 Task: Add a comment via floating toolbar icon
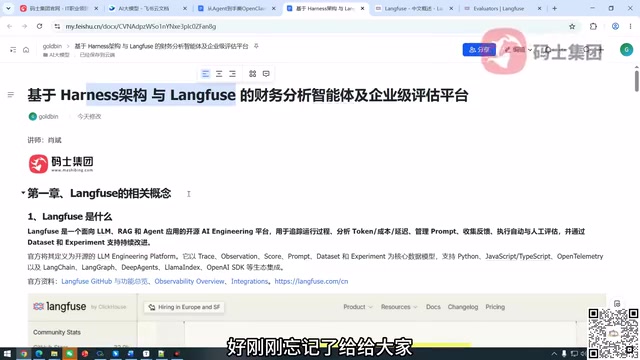[x=266, y=74]
